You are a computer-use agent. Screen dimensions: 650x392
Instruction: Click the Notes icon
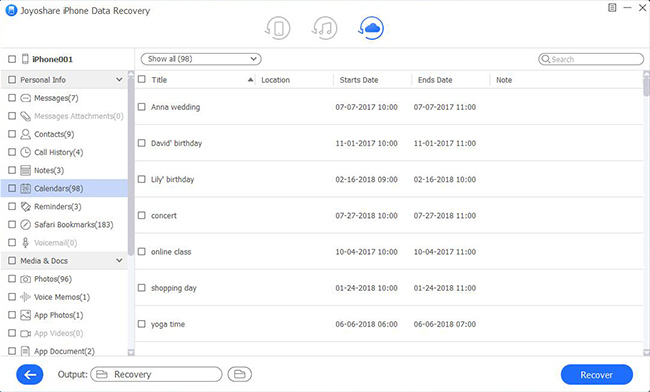pos(26,170)
